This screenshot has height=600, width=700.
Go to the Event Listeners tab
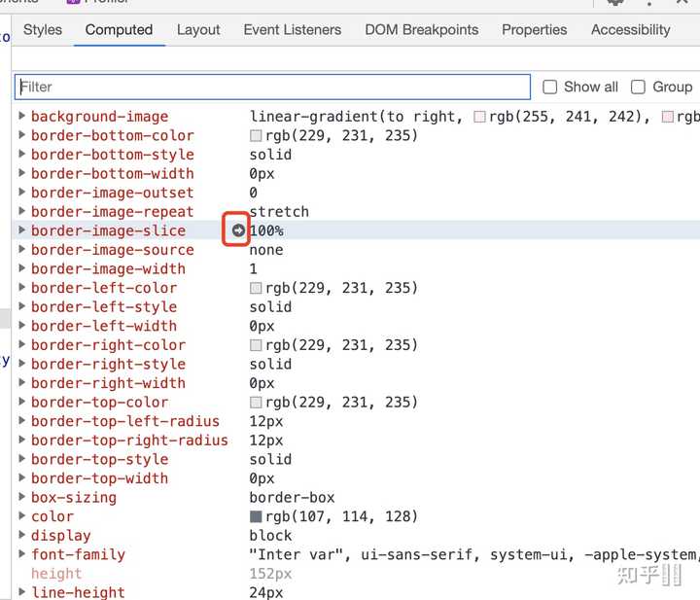pos(292,29)
